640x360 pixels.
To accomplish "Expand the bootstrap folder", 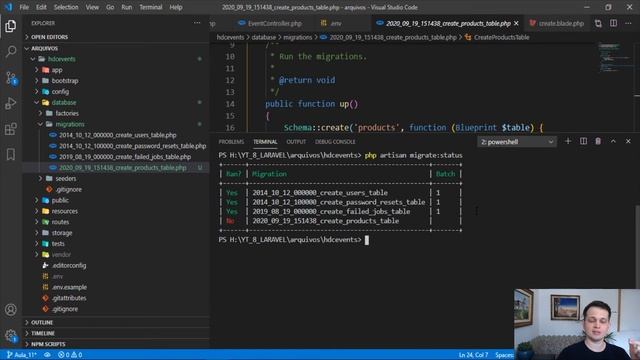I will coord(65,81).
